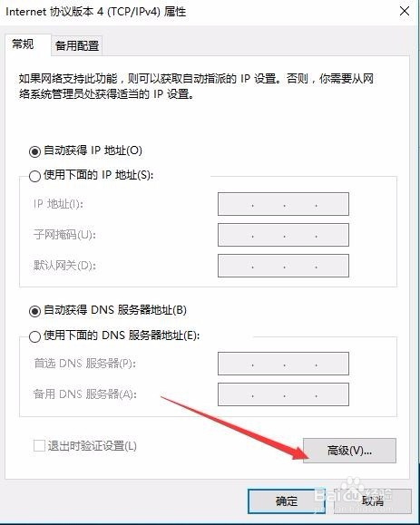Confirm with the 确定 button
Screen dimensions: 420x525
pos(287,501)
